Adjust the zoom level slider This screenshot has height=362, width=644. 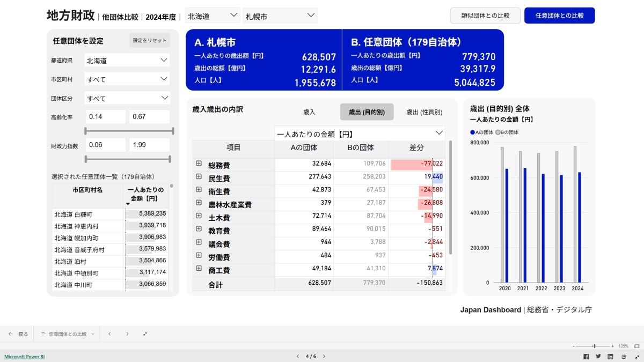click(x=593, y=346)
